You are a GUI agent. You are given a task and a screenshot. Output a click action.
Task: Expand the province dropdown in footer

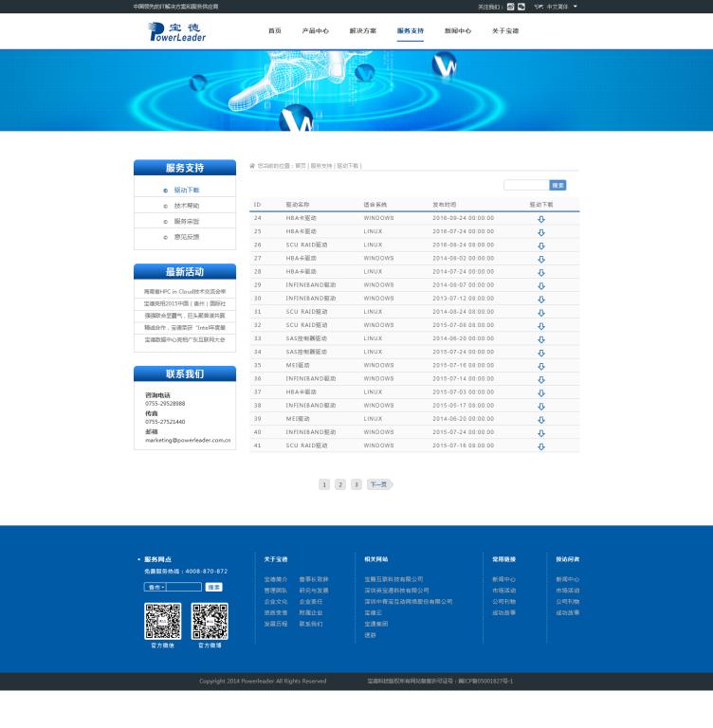[x=155, y=587]
